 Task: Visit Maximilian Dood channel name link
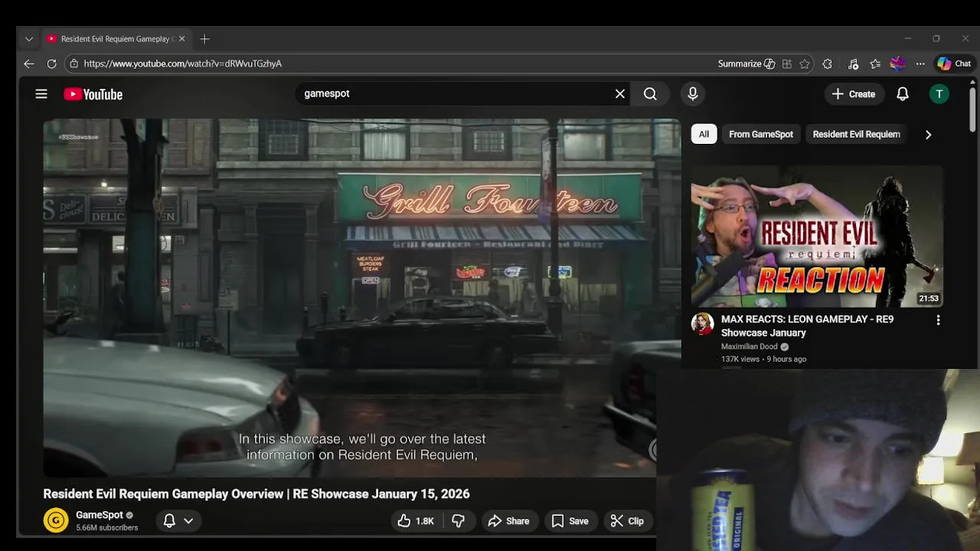point(749,347)
